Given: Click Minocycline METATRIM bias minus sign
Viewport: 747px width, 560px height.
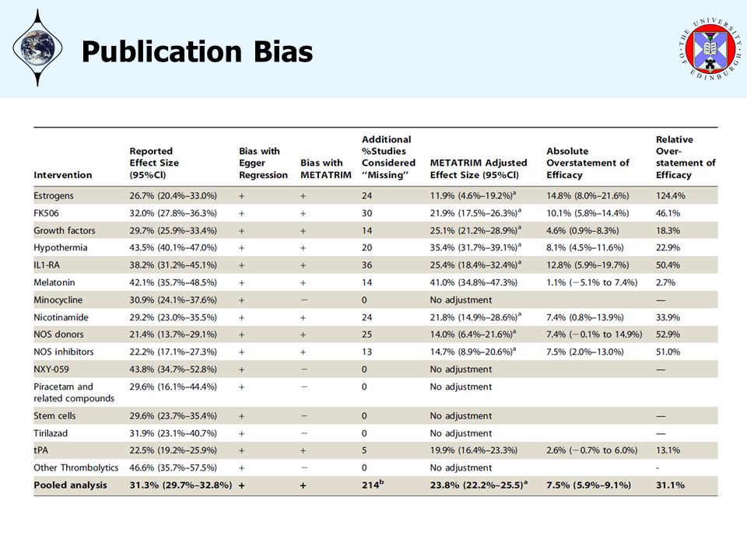Looking at the screenshot, I should click(x=304, y=300).
